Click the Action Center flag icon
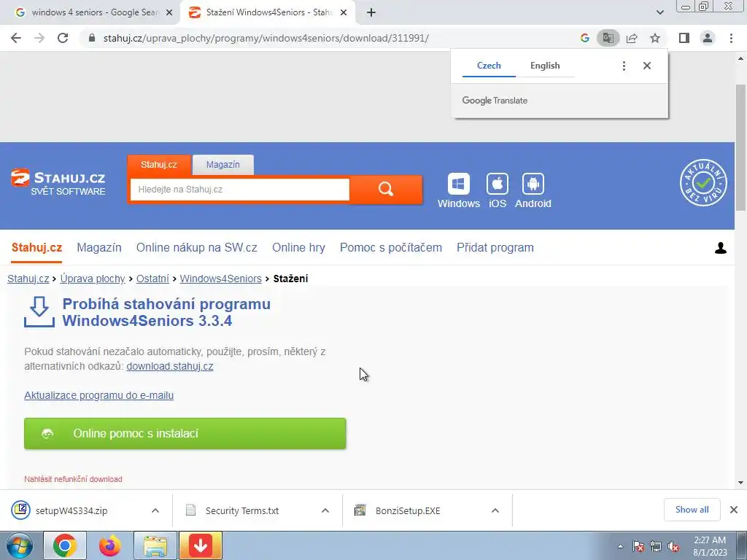The image size is (747, 560). coord(638,547)
